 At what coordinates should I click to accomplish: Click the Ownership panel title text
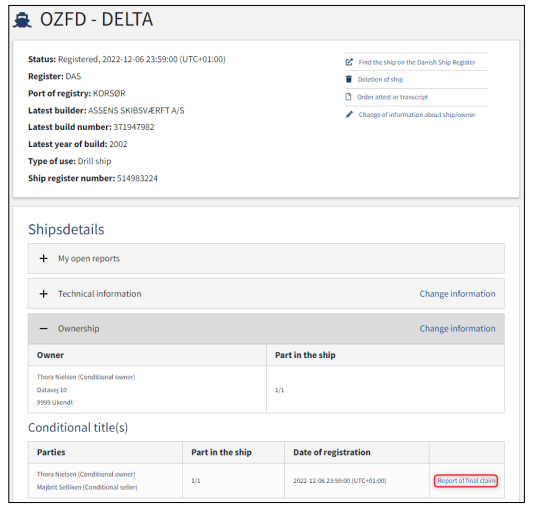pyautogui.click(x=79, y=328)
